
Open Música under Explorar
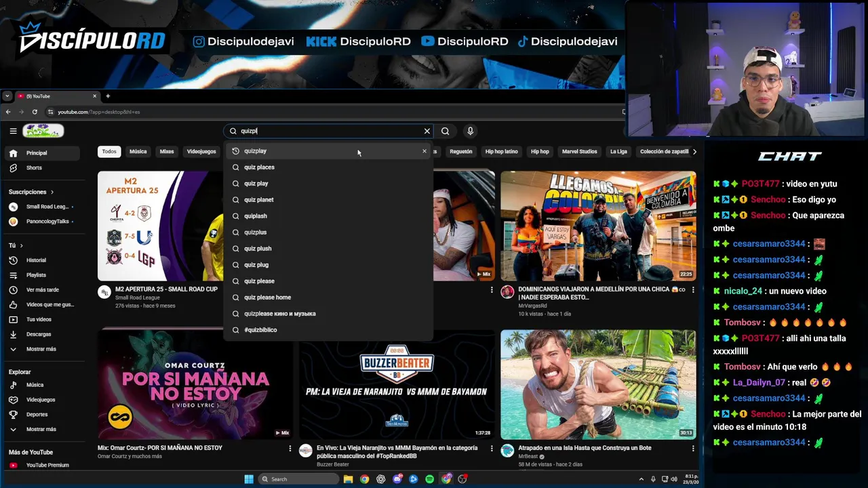pos(41,385)
